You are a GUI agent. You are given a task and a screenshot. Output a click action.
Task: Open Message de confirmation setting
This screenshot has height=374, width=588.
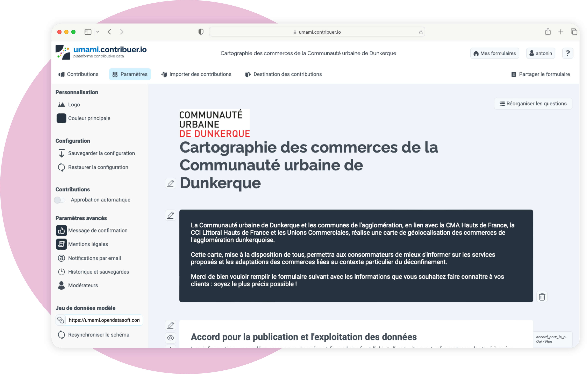[x=92, y=230]
